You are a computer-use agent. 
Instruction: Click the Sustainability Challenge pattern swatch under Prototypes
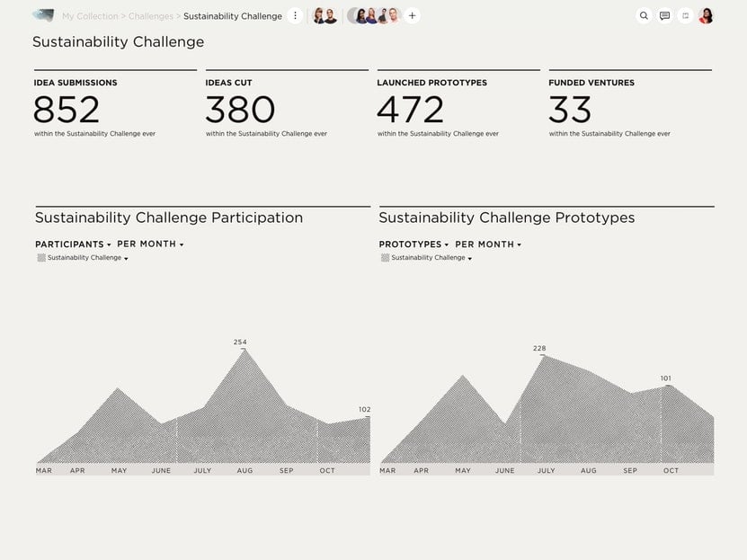pos(386,258)
